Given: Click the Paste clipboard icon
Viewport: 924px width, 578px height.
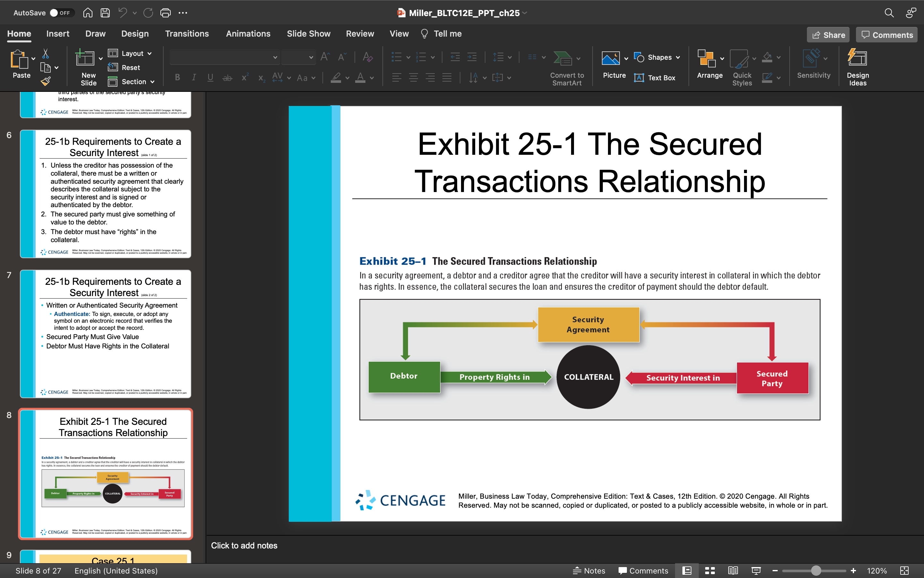Looking at the screenshot, I should click(19, 59).
